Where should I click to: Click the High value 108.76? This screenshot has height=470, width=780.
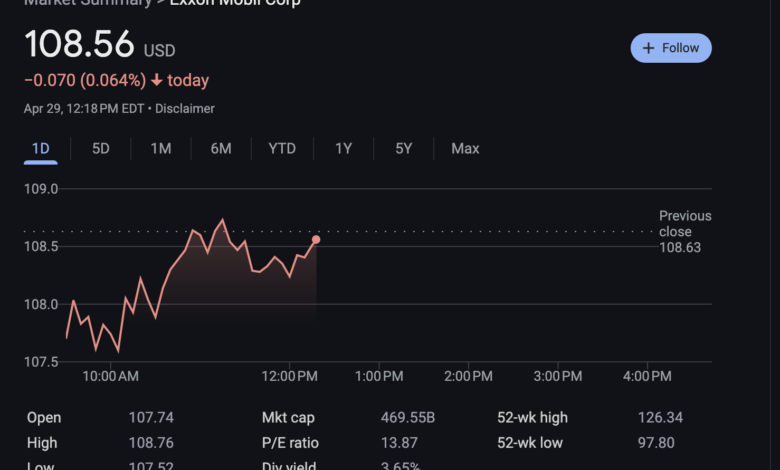[151, 443]
